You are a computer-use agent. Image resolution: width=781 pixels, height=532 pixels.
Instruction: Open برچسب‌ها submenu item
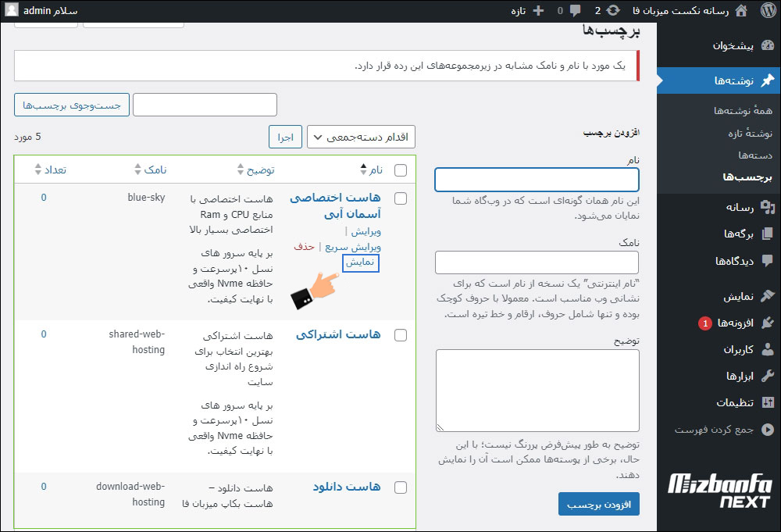(x=747, y=177)
